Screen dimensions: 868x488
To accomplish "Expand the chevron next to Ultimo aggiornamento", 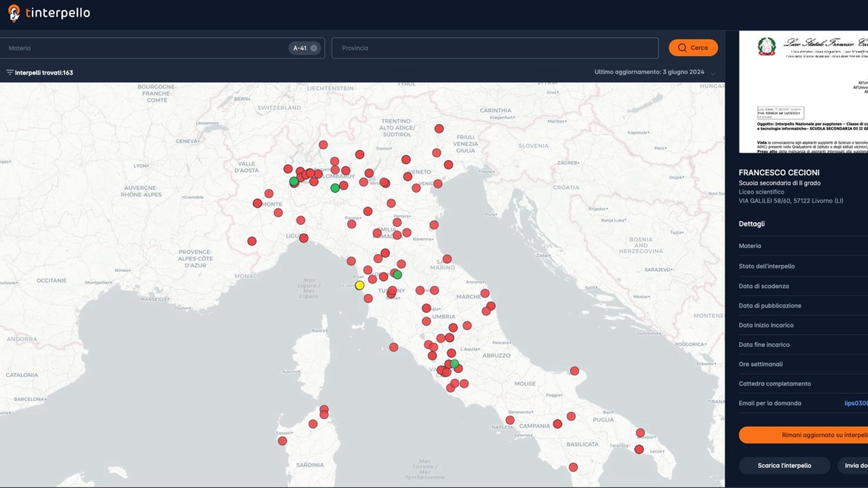I will pos(713,73).
